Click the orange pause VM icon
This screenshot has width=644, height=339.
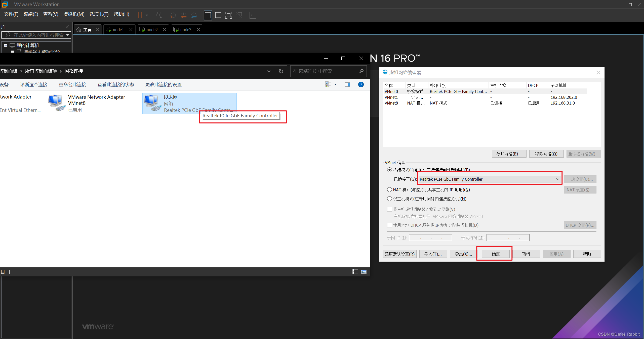[140, 15]
